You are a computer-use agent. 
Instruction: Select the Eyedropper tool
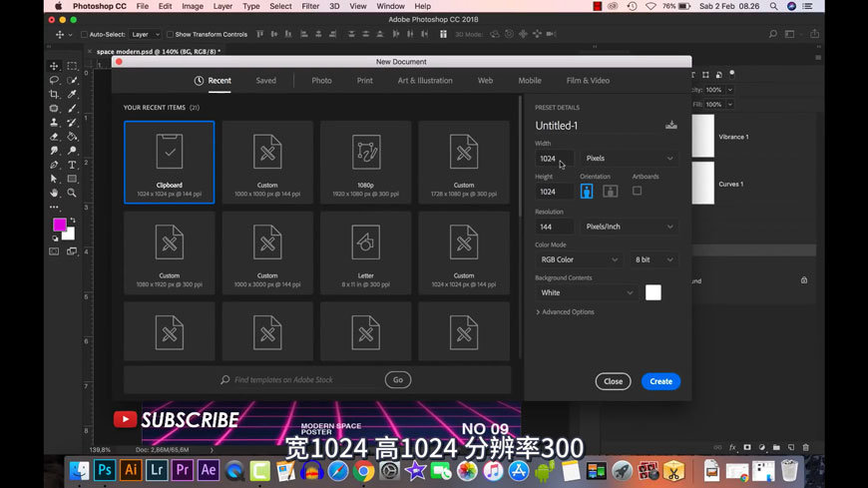pyautogui.click(x=72, y=94)
